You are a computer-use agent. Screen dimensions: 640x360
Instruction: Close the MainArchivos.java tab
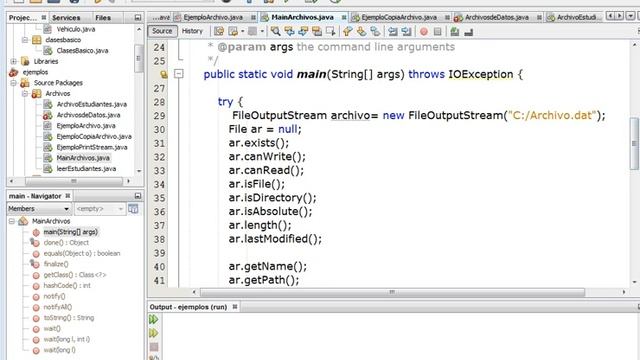344,17
